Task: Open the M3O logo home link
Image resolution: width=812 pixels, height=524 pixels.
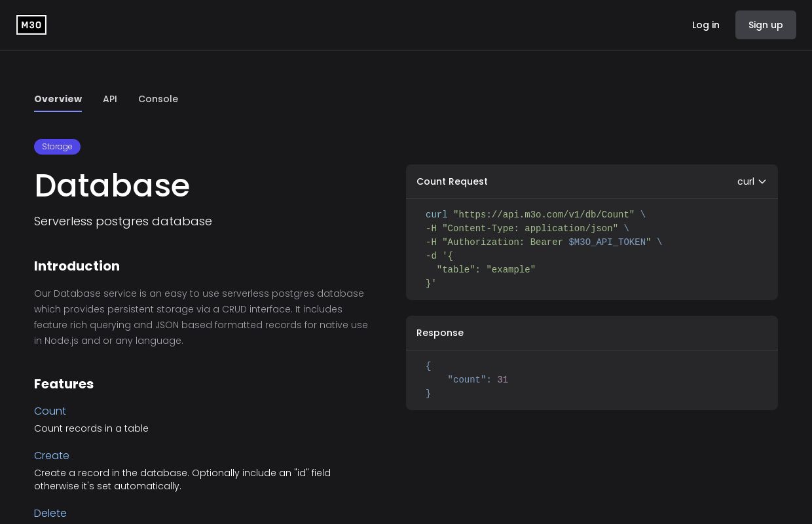Action: [31, 25]
